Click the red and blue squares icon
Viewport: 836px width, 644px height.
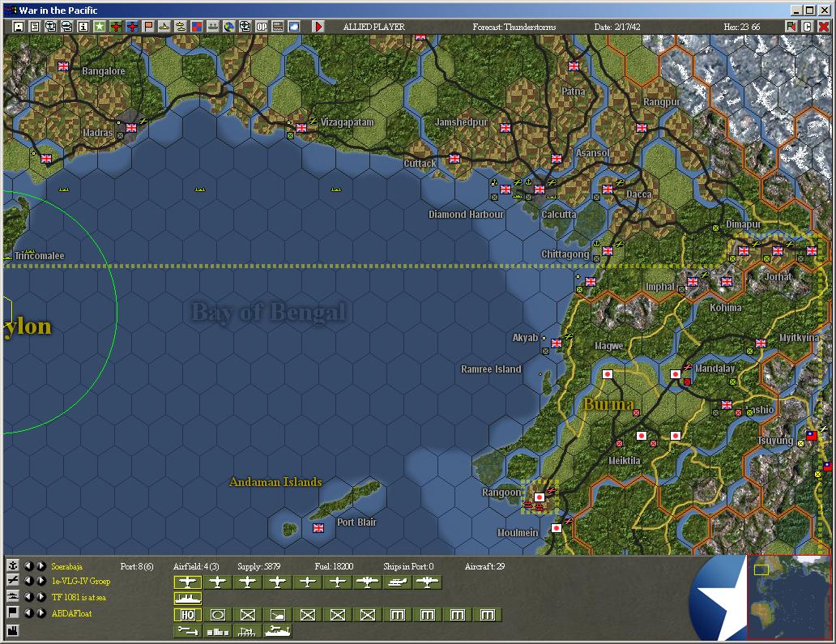197,26
